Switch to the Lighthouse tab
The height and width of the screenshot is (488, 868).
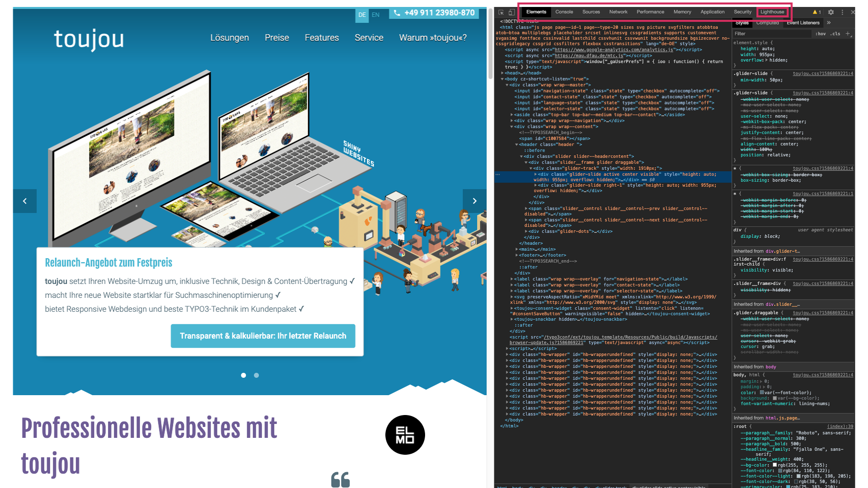772,12
